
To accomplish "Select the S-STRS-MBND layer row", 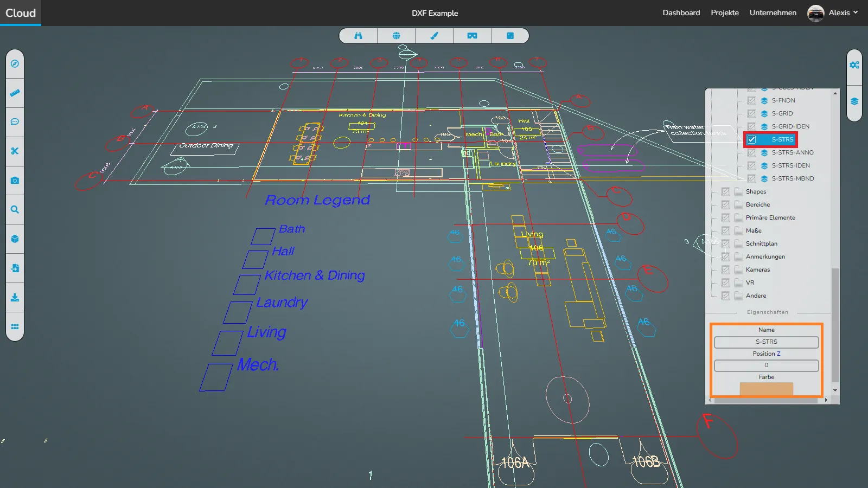I will [x=793, y=178].
